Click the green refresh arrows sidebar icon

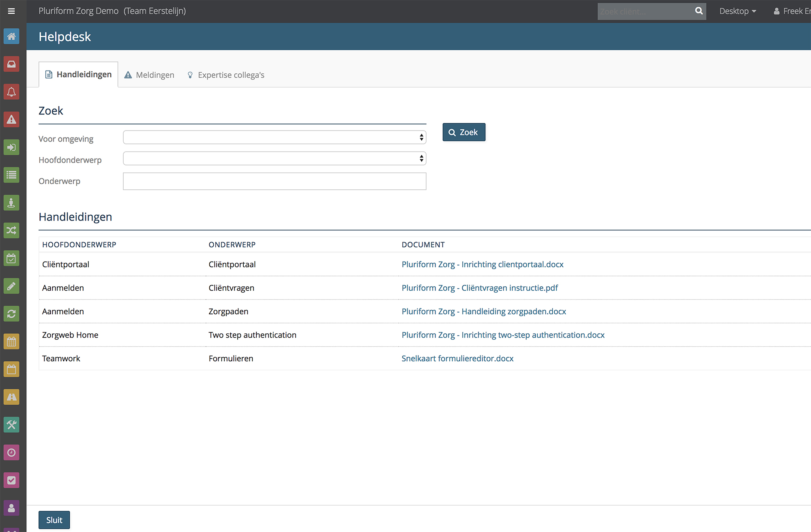tap(11, 313)
